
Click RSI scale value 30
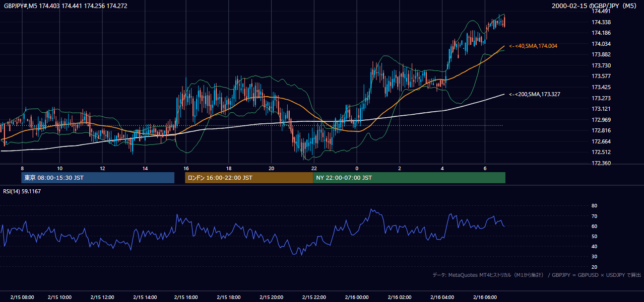coord(594,257)
